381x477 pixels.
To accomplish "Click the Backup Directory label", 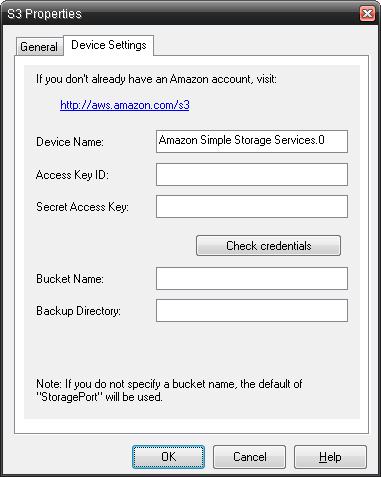I will (x=78, y=311).
